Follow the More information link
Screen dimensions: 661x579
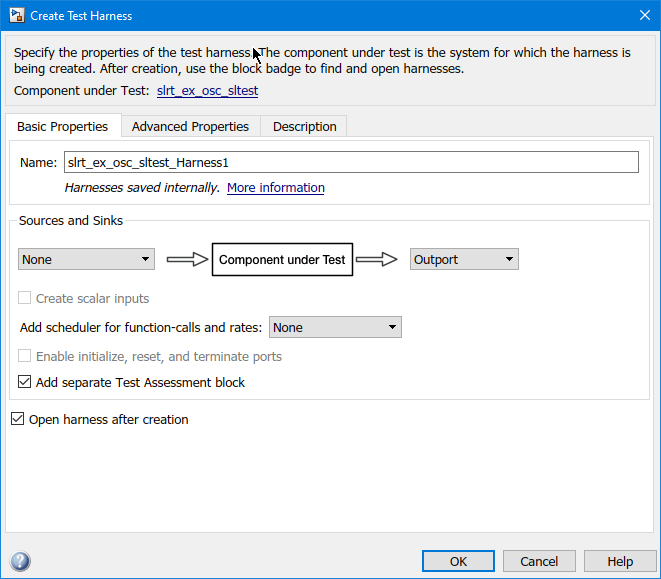coord(276,187)
